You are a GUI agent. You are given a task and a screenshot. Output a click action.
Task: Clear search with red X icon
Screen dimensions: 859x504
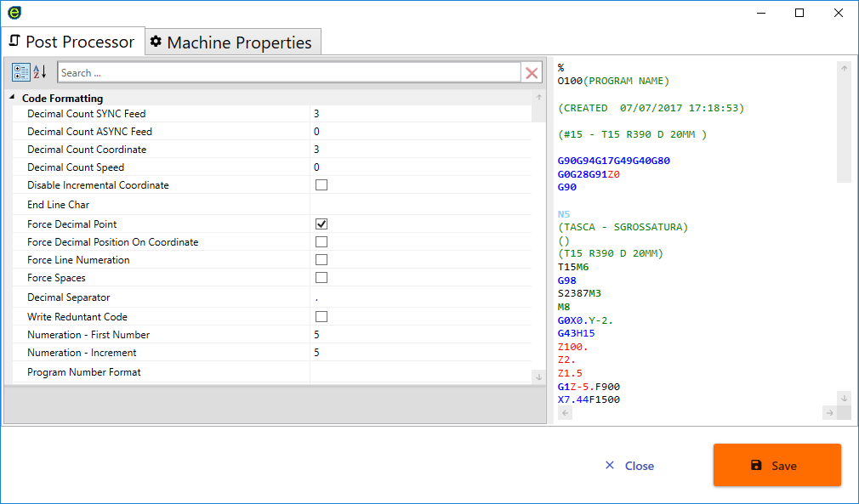coord(532,73)
